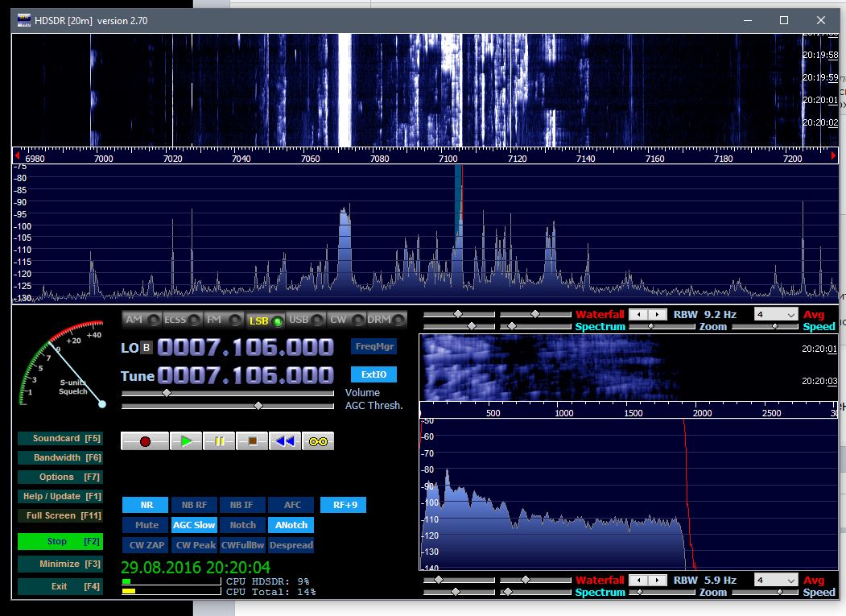This screenshot has width=846, height=616.
Task: Enable the Mute toggle
Action: [x=147, y=525]
